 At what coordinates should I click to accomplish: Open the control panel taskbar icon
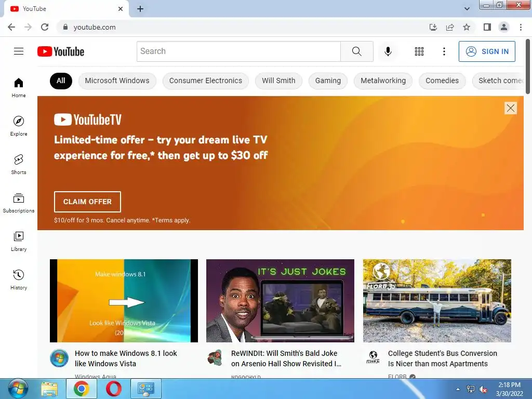coord(146,389)
